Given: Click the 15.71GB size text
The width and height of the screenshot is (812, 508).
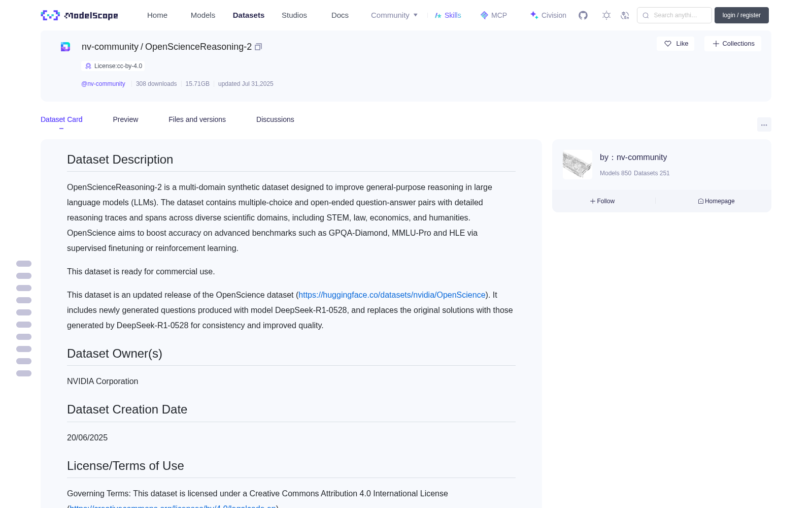Looking at the screenshot, I should [x=197, y=84].
